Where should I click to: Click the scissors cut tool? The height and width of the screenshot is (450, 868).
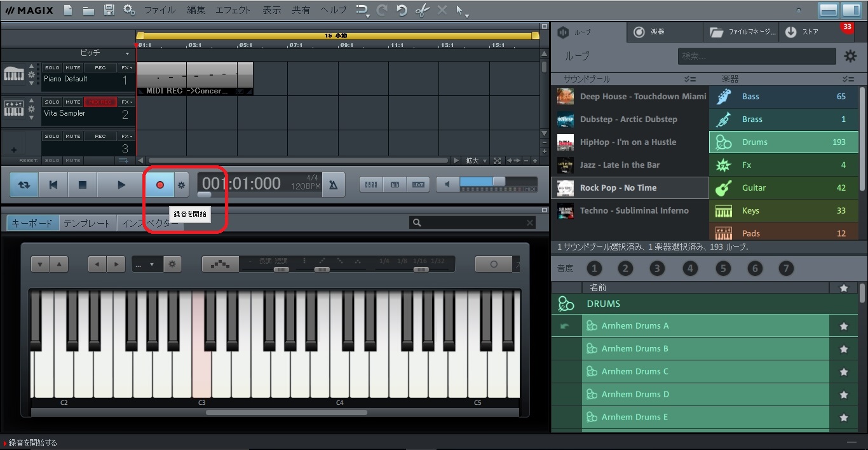(422, 10)
